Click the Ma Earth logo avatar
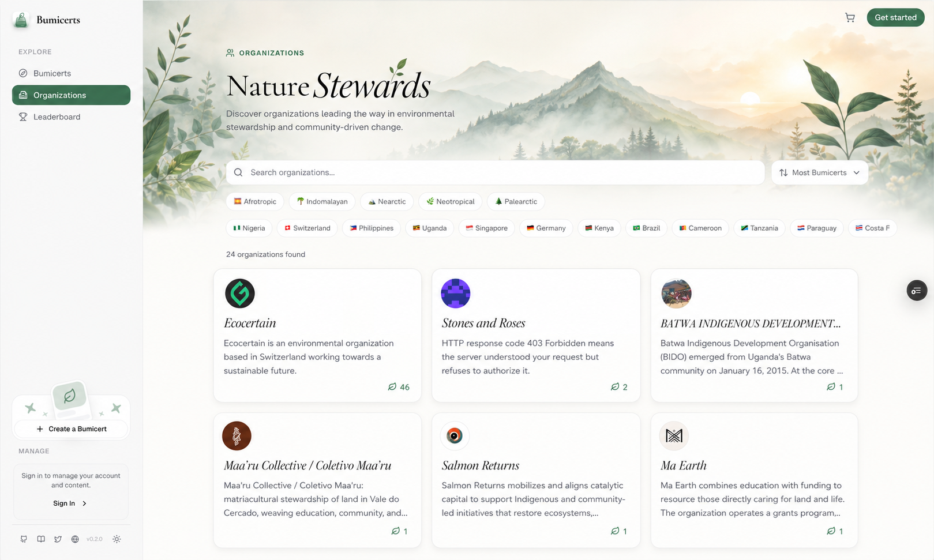Viewport: 934px width, 560px height. (x=674, y=435)
